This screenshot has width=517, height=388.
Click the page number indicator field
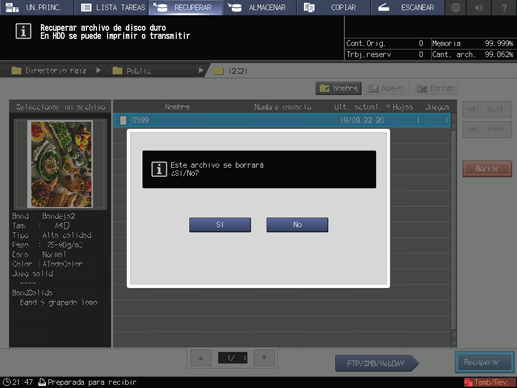[232, 358]
